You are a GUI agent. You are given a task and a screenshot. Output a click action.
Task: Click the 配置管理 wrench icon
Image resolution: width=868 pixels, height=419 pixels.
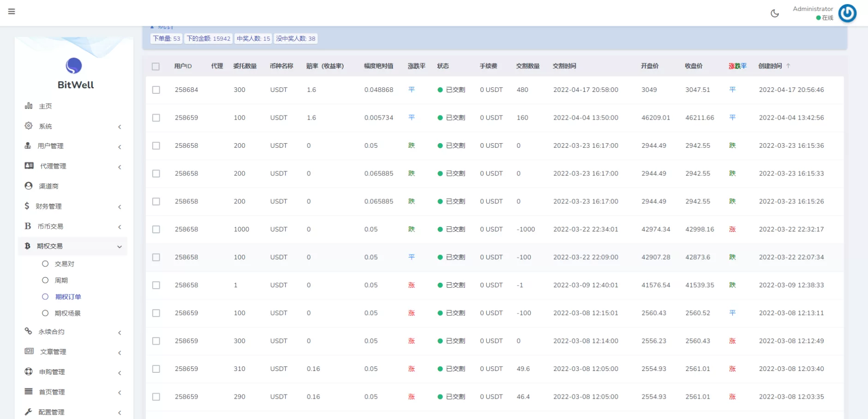coord(29,412)
